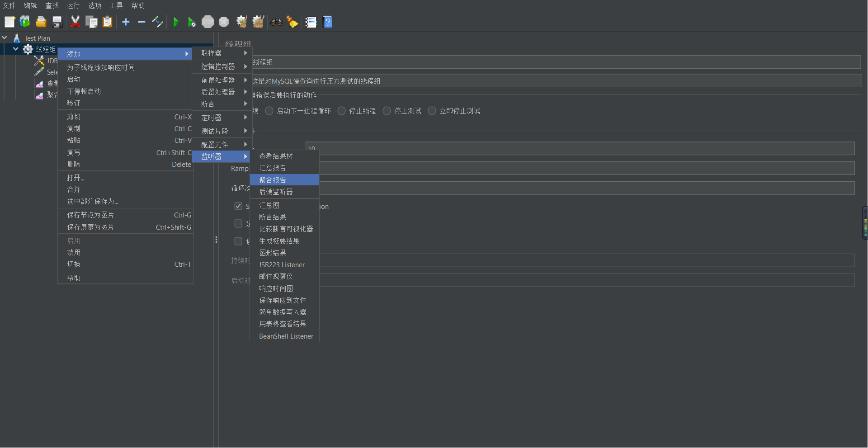Click the Clear All results icon
This screenshot has height=448, width=868.
coord(258,22)
